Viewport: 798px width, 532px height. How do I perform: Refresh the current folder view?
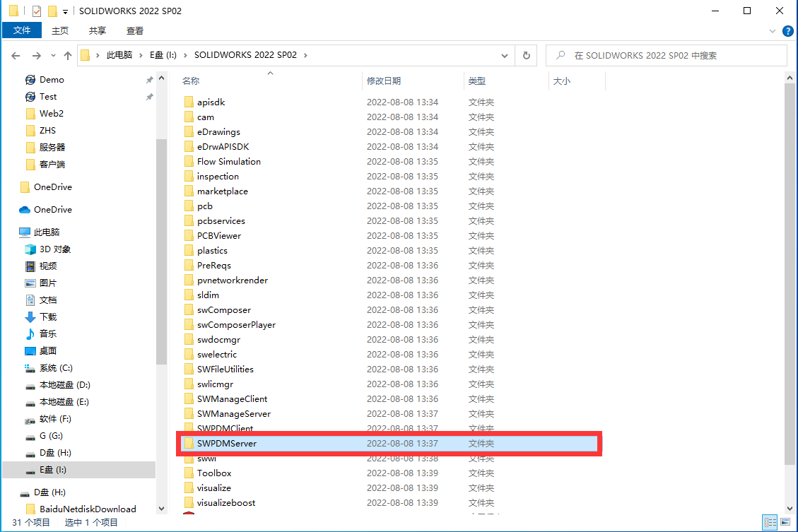[527, 55]
